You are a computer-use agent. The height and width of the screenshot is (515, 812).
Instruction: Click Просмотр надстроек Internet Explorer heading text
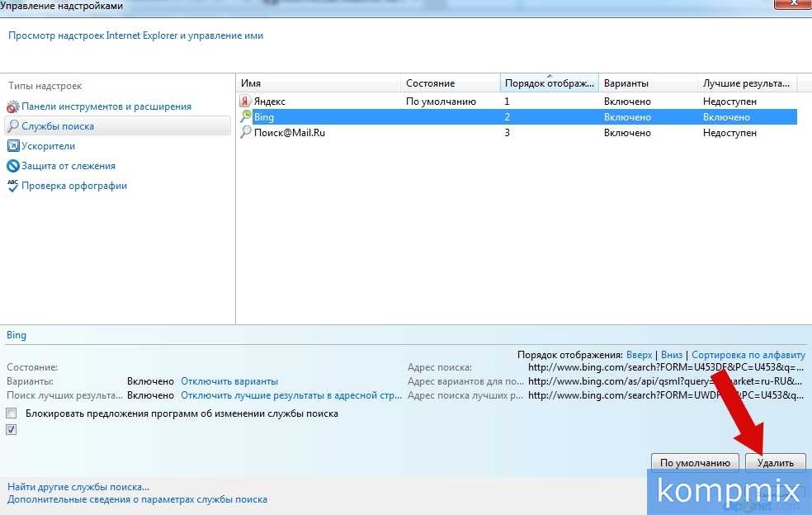coord(135,35)
